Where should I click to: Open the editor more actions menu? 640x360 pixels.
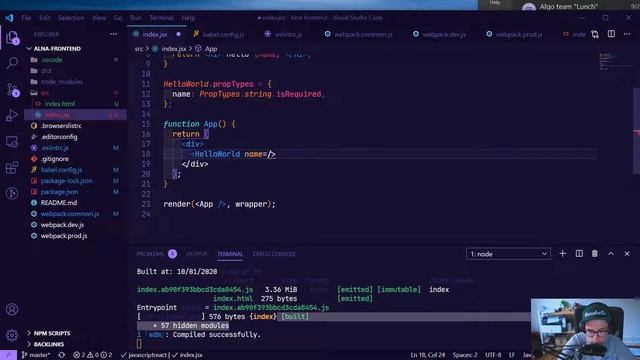coord(627,34)
